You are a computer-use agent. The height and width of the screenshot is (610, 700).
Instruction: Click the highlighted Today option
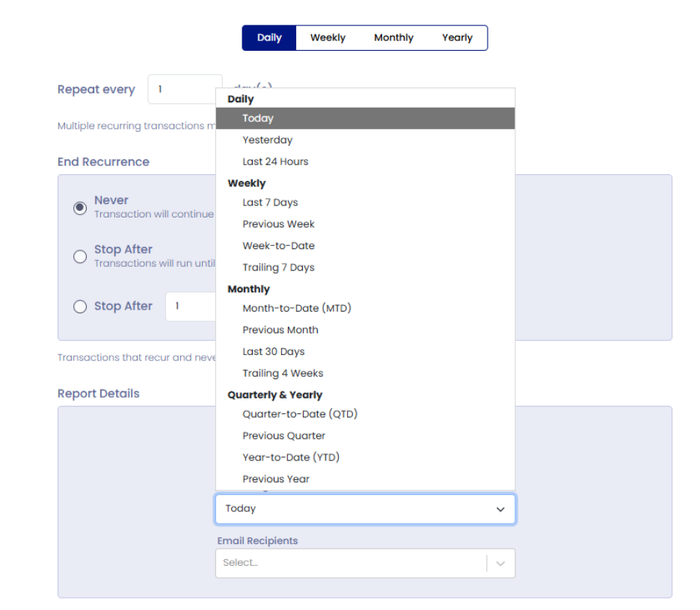[x=258, y=118]
